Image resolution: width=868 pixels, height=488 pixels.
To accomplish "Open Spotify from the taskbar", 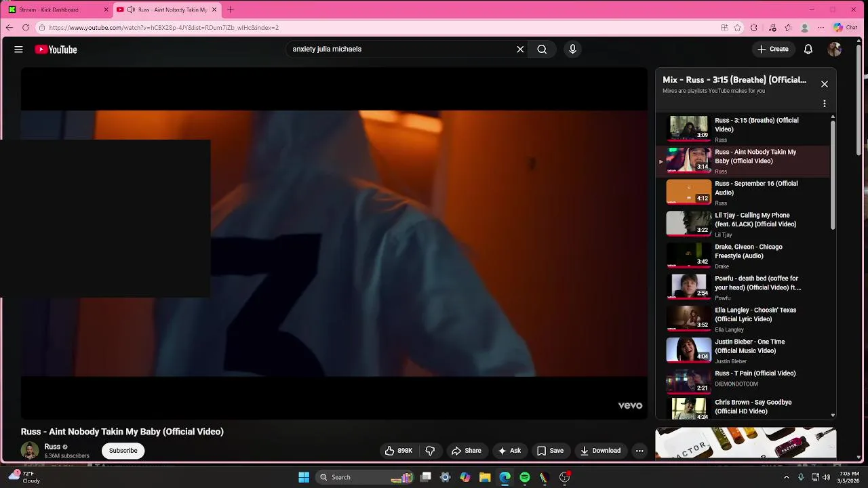I will [525, 477].
